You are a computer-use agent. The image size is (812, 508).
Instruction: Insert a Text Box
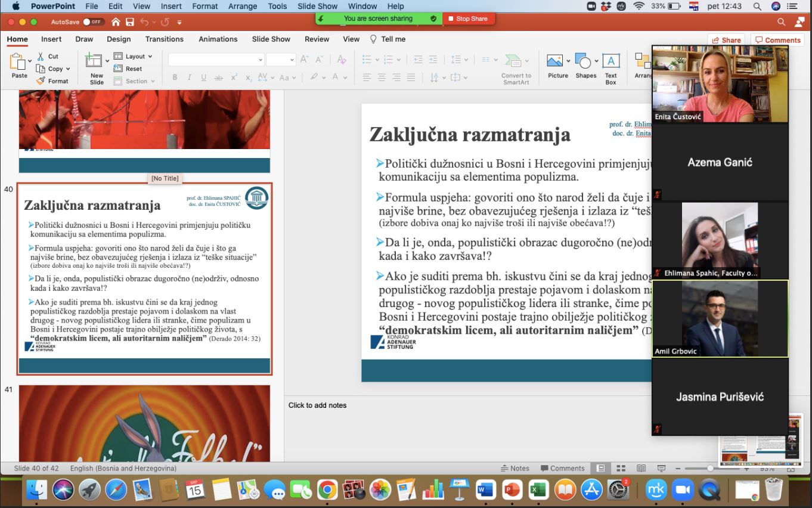pos(610,61)
